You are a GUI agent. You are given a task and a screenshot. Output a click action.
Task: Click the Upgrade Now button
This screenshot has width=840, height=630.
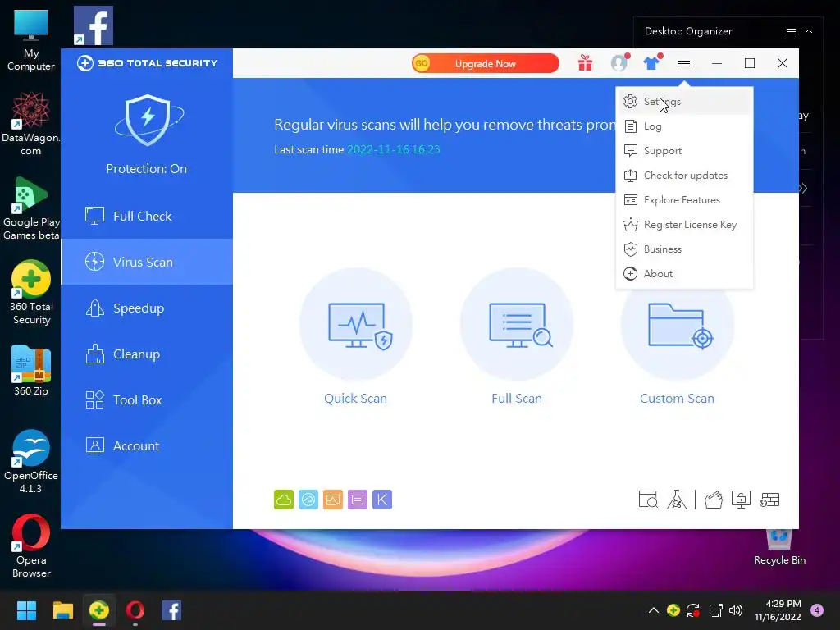point(486,63)
